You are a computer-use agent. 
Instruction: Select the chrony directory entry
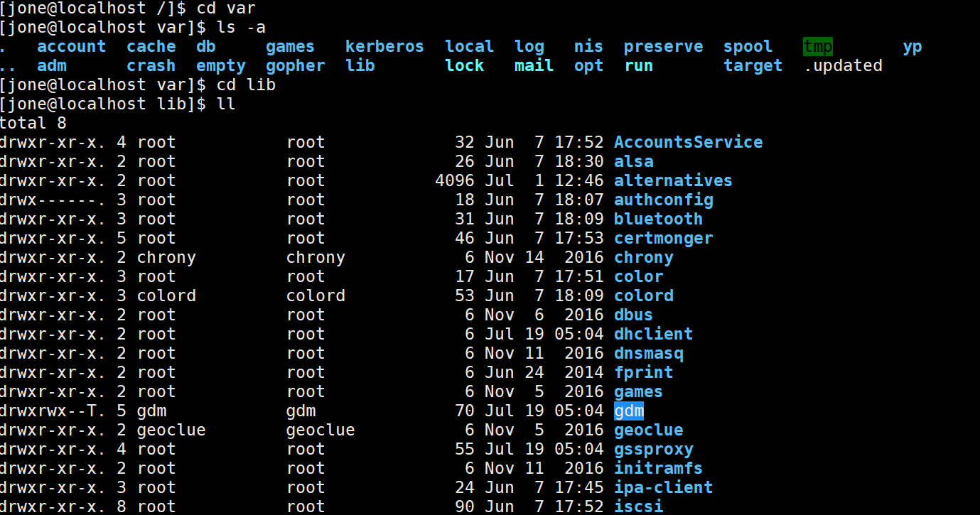(643, 257)
